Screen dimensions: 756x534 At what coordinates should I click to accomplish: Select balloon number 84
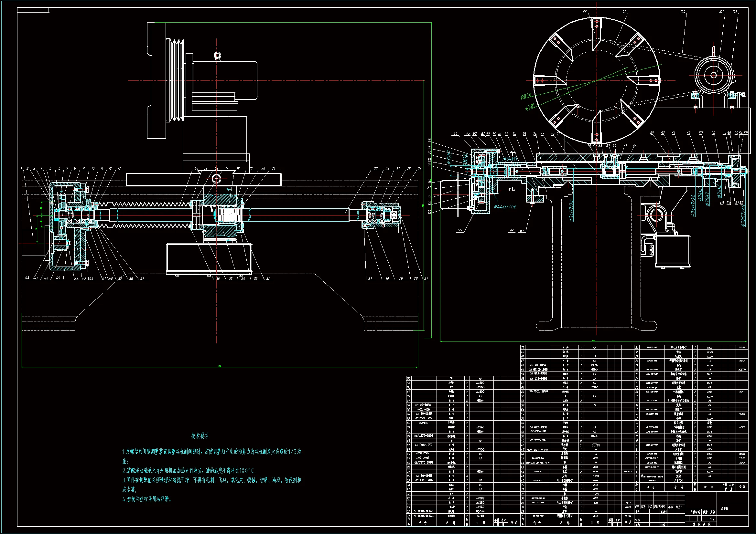(455, 134)
